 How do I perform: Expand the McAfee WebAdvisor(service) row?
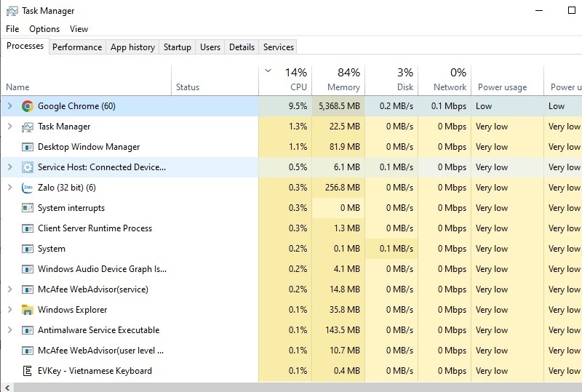[10, 289]
